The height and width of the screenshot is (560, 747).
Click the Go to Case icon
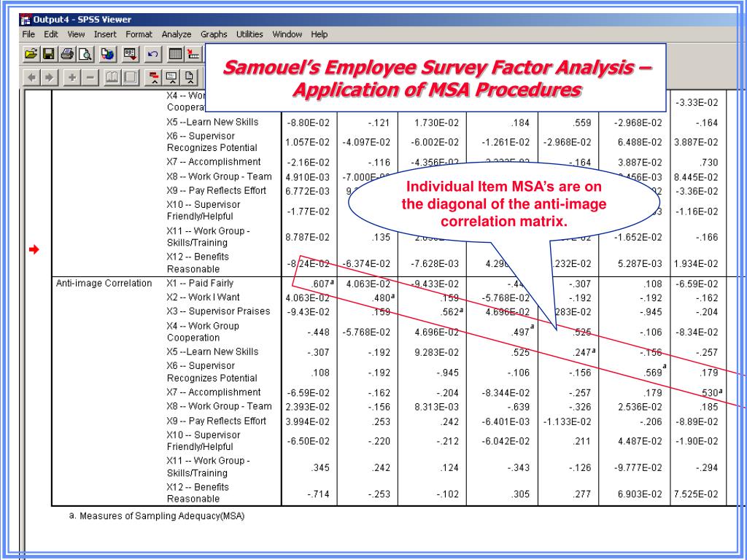click(x=194, y=54)
